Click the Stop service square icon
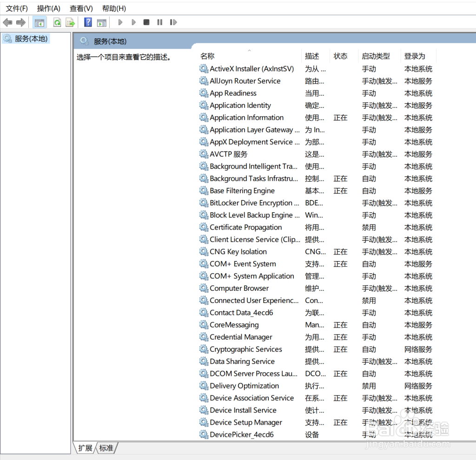 point(146,22)
